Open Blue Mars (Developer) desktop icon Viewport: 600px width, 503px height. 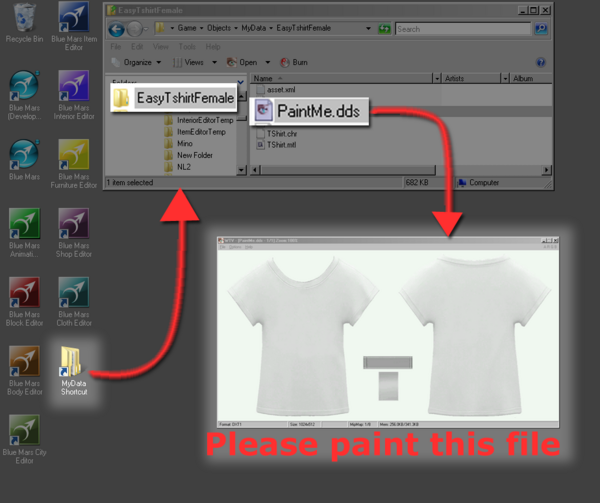click(x=24, y=95)
